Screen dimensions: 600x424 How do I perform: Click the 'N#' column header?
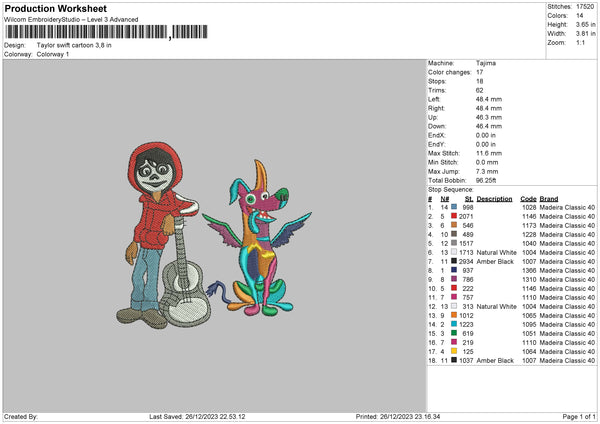click(x=445, y=199)
